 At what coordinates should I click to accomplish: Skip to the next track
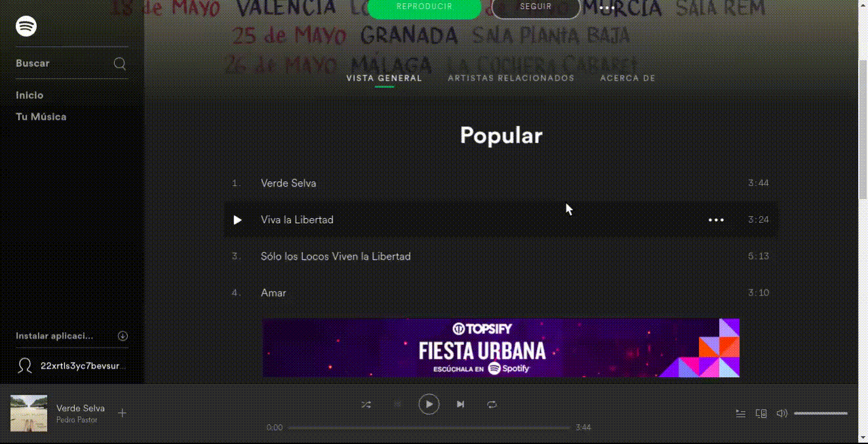tap(460, 405)
